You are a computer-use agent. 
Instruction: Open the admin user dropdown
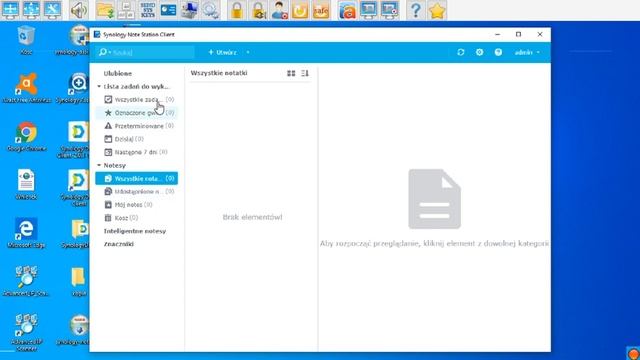[x=527, y=52]
